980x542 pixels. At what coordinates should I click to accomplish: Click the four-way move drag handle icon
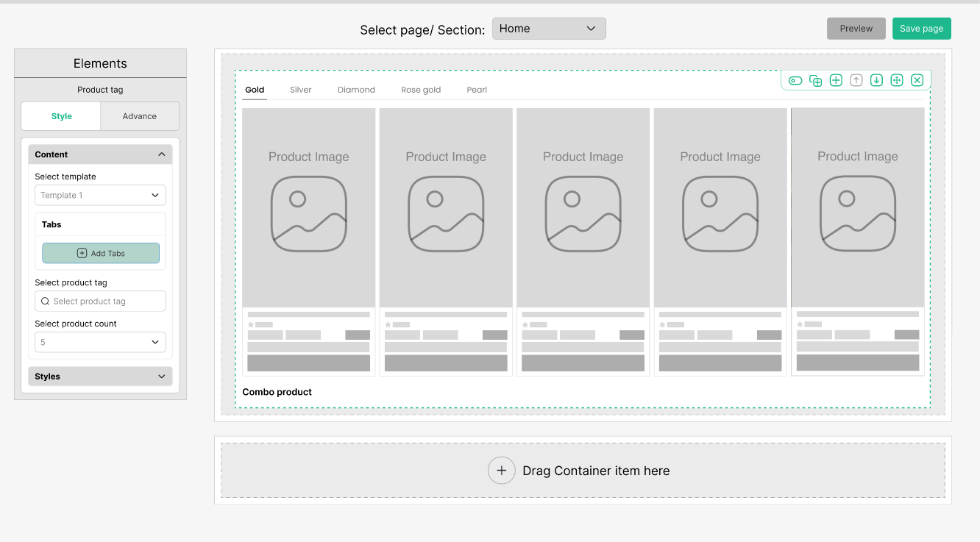coord(897,81)
